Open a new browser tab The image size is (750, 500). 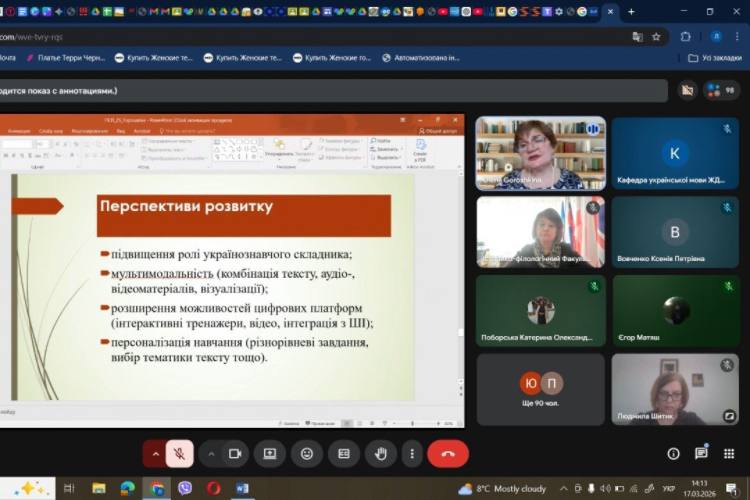click(x=631, y=12)
